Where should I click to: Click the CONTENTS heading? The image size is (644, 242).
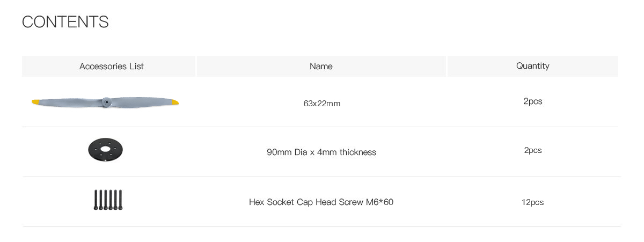click(65, 22)
